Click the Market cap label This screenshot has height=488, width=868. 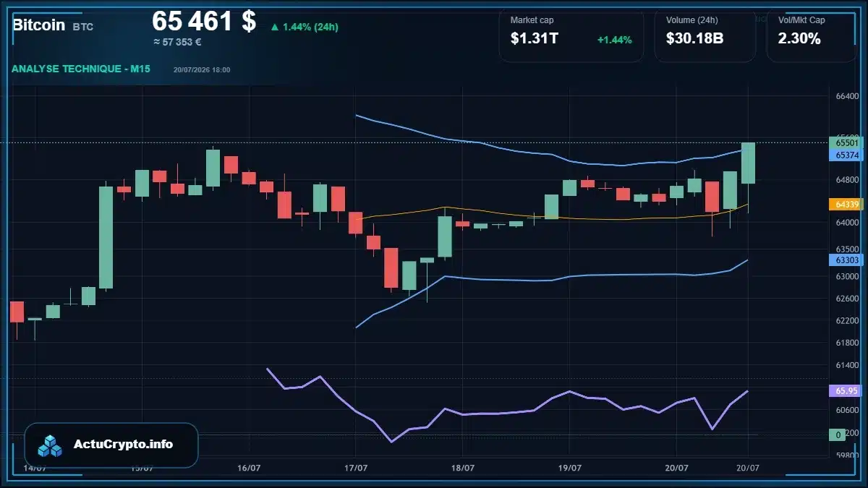532,20
